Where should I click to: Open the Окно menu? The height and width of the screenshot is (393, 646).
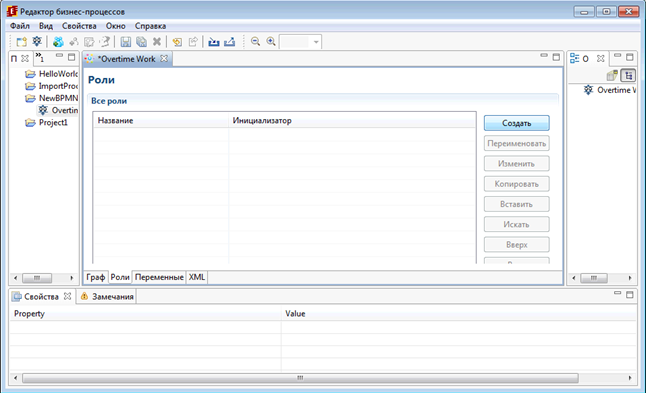[115, 26]
